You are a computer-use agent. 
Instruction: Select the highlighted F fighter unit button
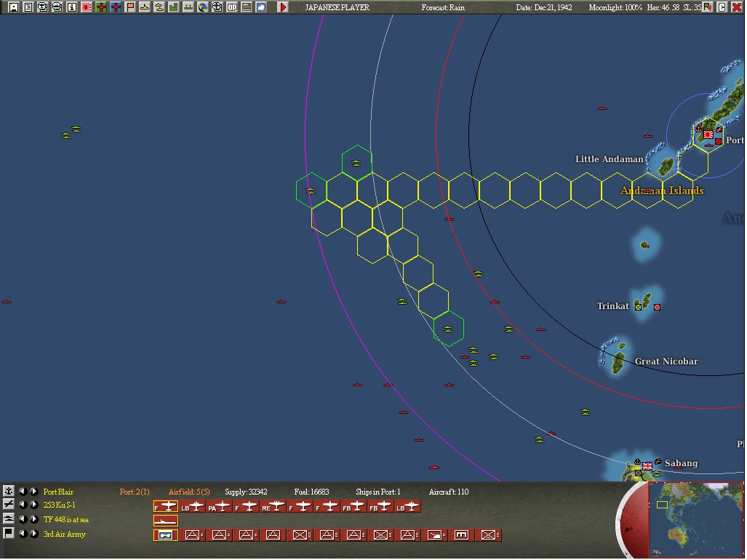coord(166,507)
